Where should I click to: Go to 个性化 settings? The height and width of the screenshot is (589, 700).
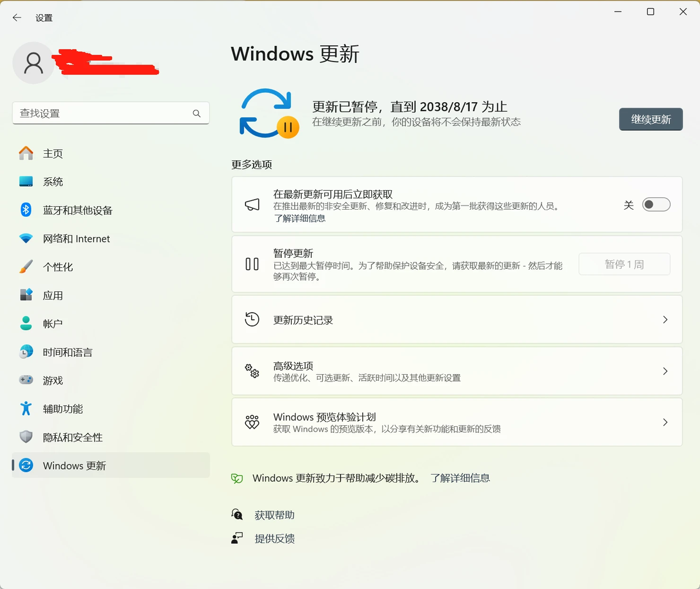point(111,267)
